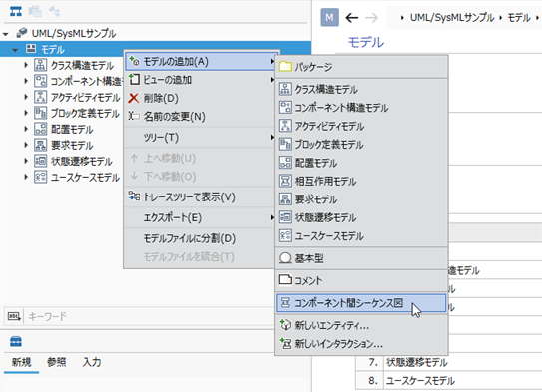Click the tree structure icon in the top toolbar
The height and width of the screenshot is (392, 542).
point(16,11)
